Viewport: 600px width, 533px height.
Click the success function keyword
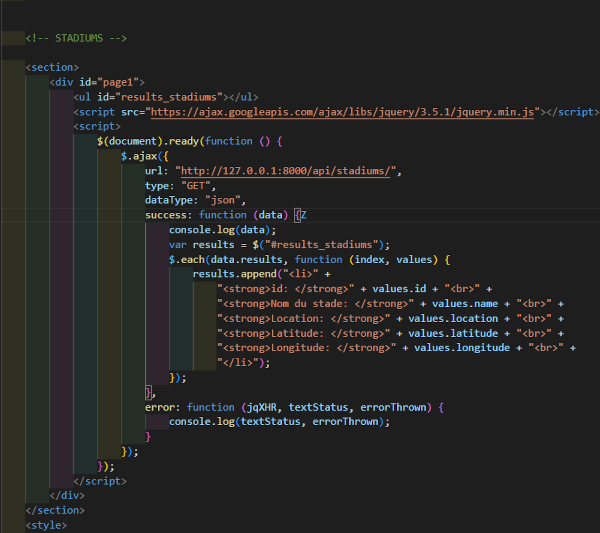pos(221,215)
